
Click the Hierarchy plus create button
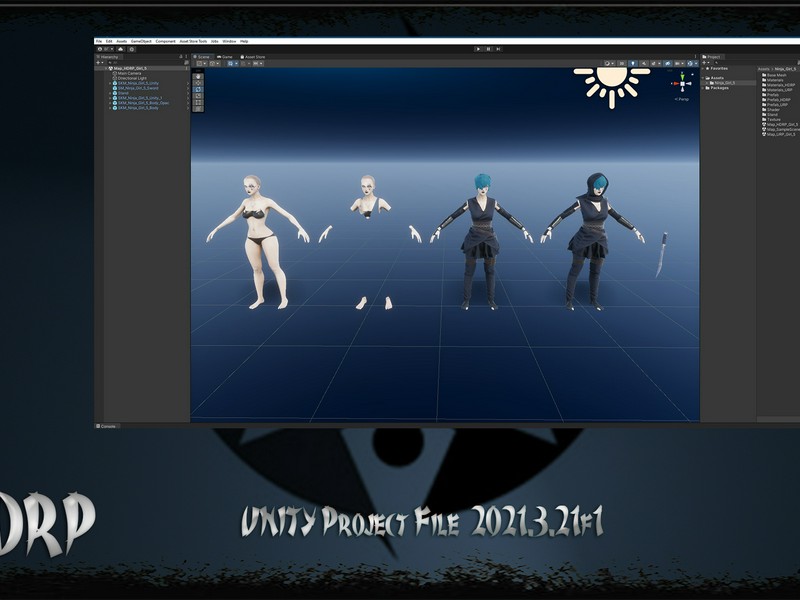[x=99, y=63]
